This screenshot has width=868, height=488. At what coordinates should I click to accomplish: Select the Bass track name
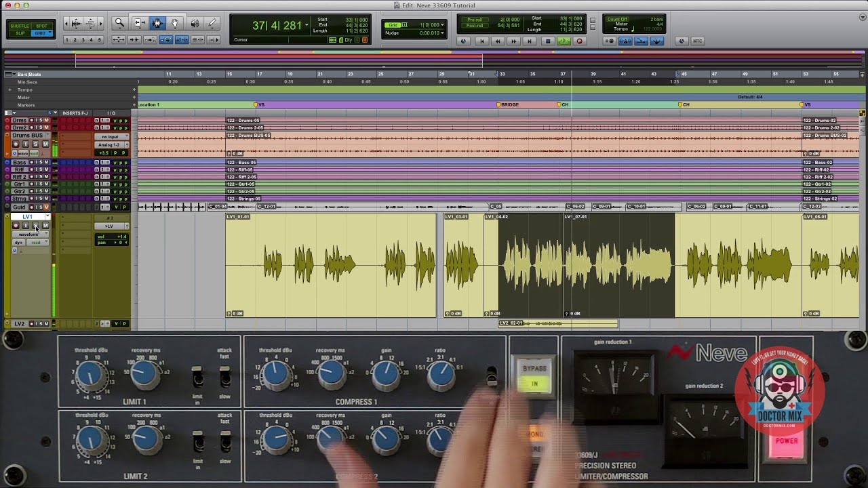(20, 163)
